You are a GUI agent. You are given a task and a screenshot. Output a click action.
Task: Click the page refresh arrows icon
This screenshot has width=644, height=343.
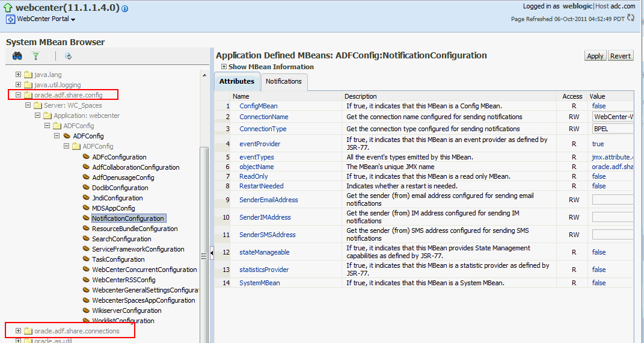click(630, 18)
